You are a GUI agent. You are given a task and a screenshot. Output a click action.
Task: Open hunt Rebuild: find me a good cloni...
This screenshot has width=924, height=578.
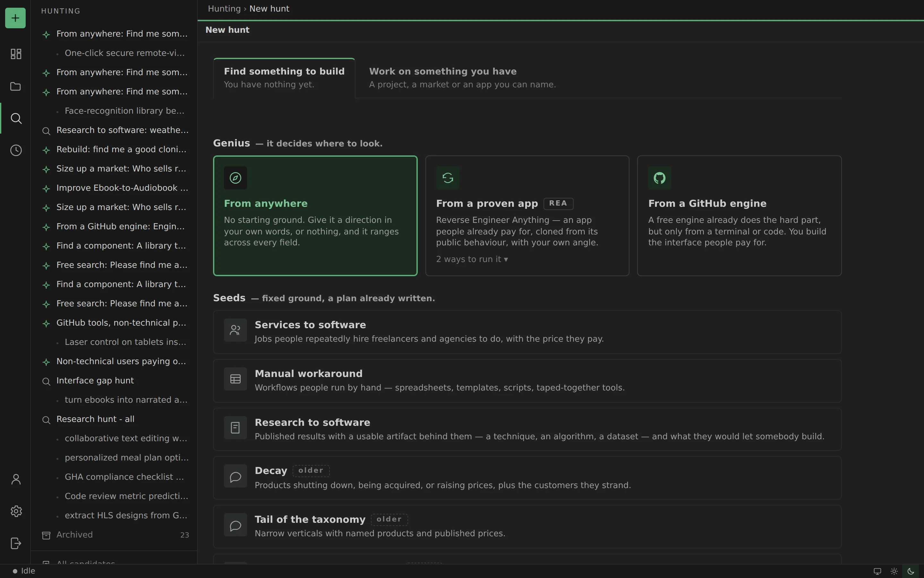point(114,149)
